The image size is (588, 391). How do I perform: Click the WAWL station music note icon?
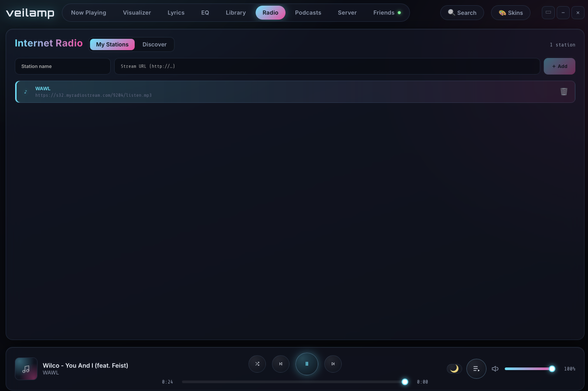[x=26, y=92]
